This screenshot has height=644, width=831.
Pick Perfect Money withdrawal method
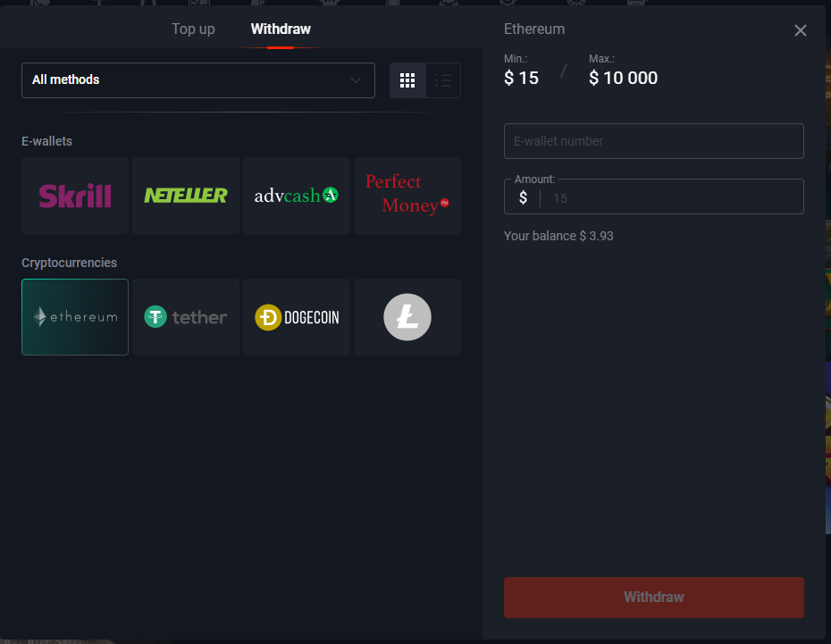click(x=407, y=196)
